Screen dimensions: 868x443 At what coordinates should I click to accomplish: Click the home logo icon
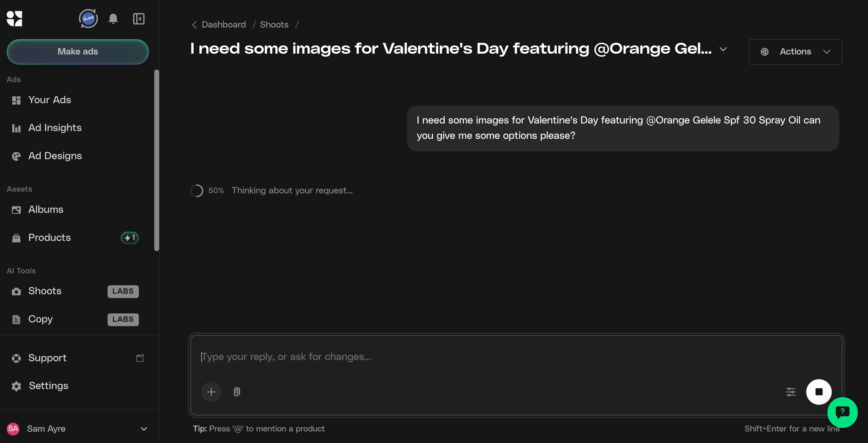(14, 19)
